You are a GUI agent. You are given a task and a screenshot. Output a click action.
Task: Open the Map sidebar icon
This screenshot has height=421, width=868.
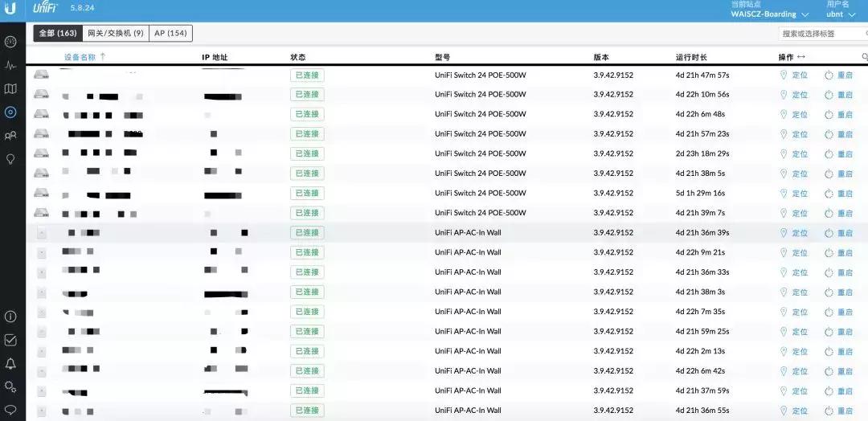point(10,88)
